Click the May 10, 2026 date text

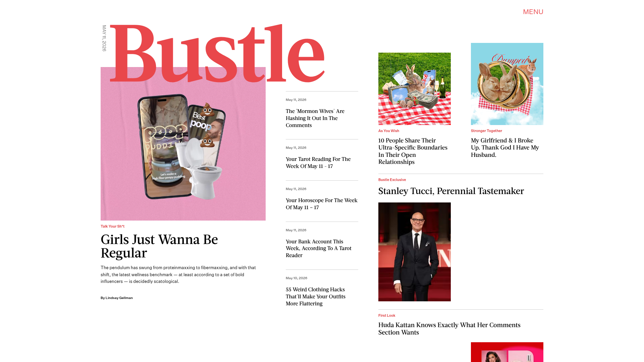pos(297,278)
